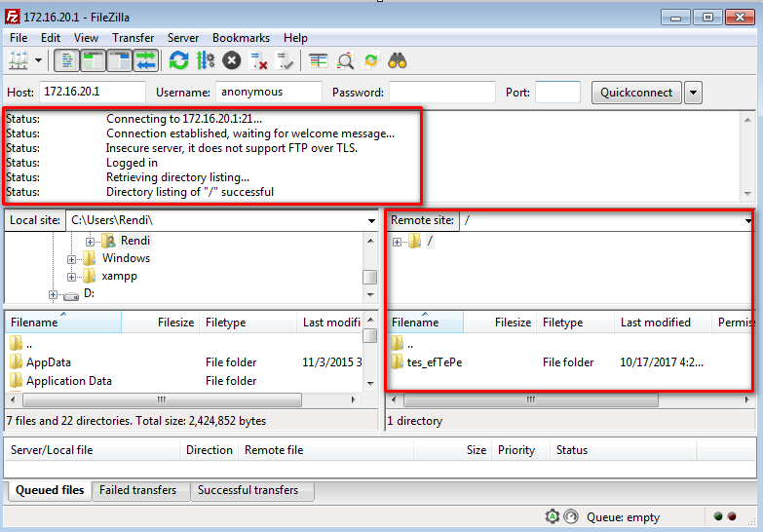Click the speed limits gear icon in status bar

click(553, 516)
